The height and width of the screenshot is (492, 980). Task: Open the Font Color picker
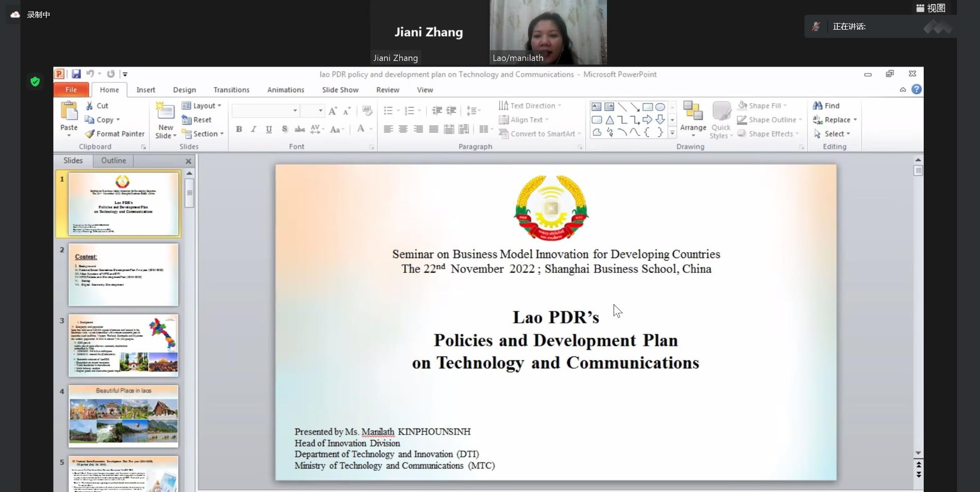[x=361, y=129]
